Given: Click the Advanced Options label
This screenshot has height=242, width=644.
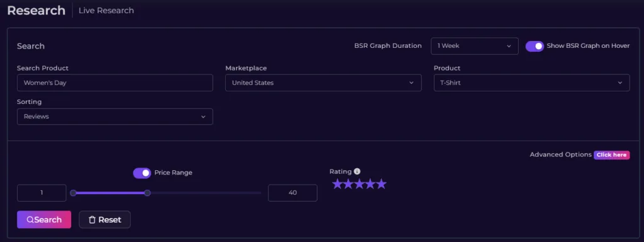Looking at the screenshot, I should [560, 155].
